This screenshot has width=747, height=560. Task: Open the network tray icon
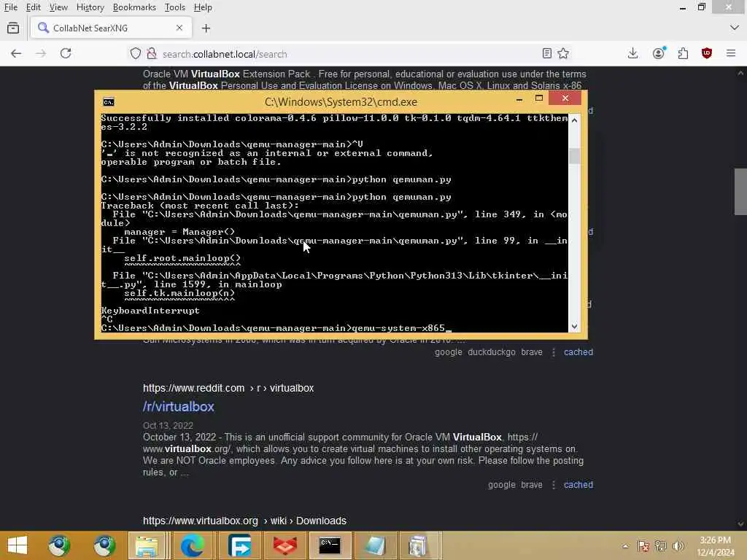(x=661, y=545)
